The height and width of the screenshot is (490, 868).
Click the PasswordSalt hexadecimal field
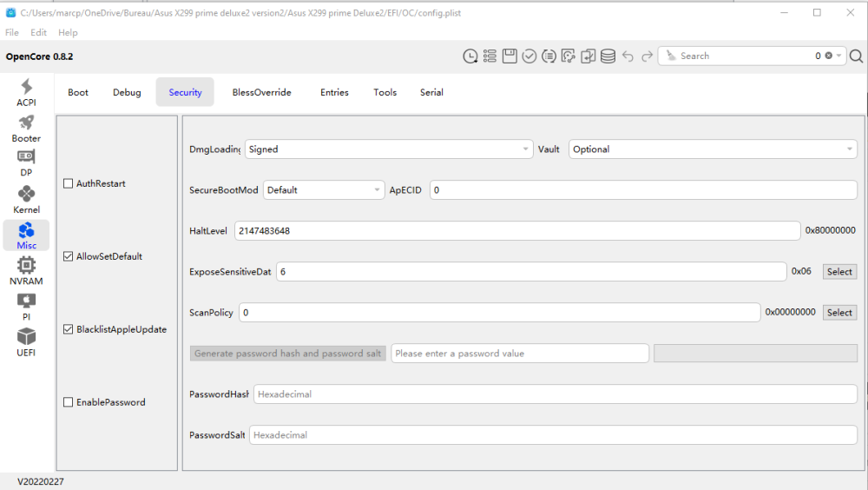pos(553,435)
